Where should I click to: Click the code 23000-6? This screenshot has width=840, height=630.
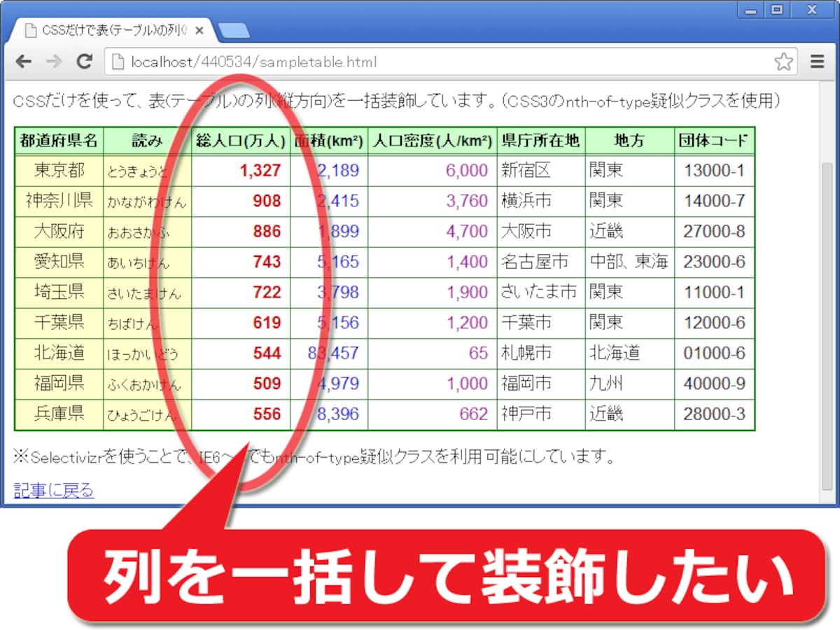pyautogui.click(x=715, y=262)
